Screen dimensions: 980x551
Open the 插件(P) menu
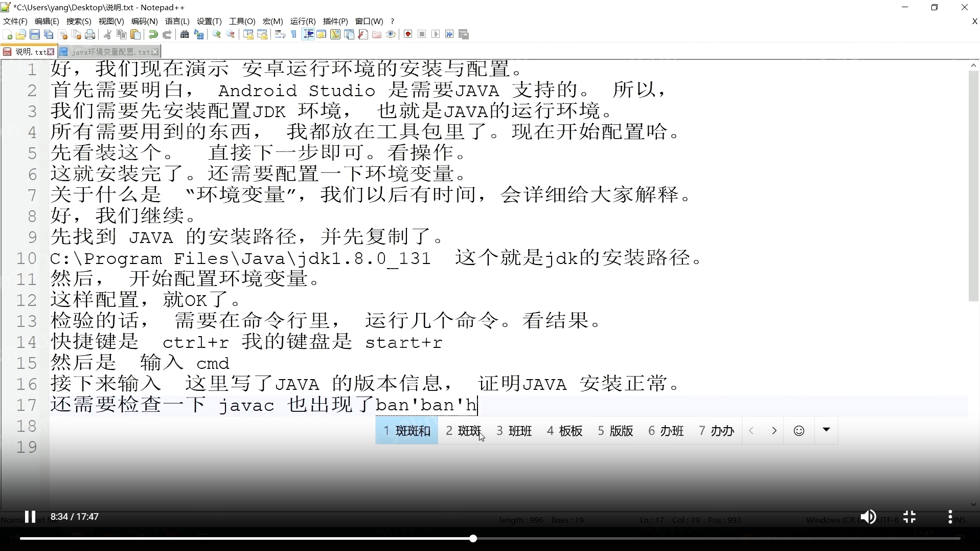(x=335, y=21)
